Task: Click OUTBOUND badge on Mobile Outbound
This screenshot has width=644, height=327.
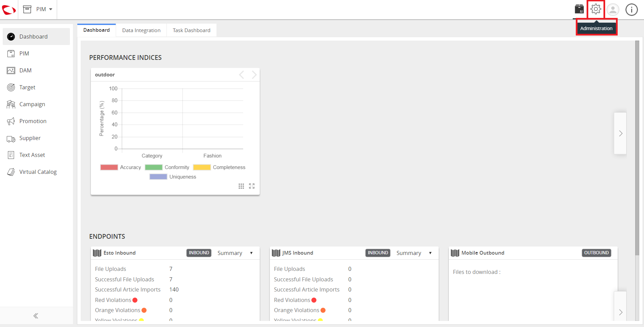Action: pos(596,253)
